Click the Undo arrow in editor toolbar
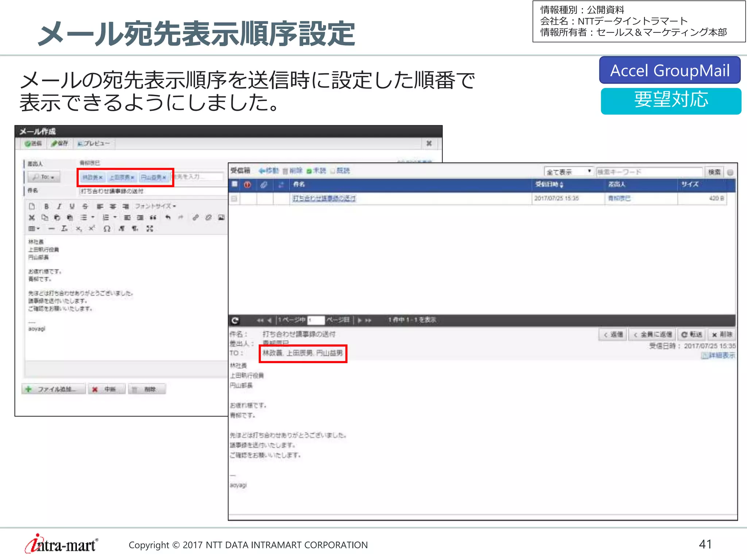Viewport: 747px width, 560px height. coord(168,218)
